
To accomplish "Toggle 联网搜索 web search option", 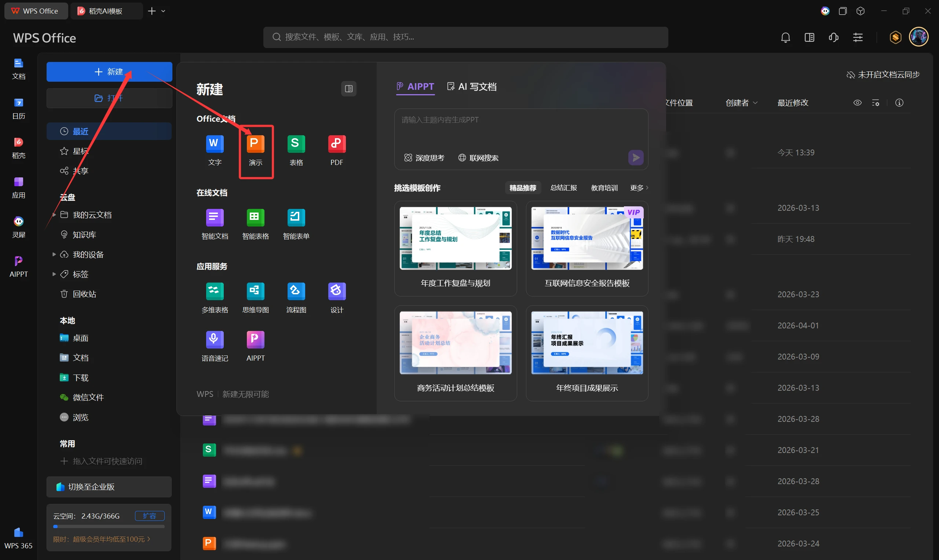I will click(x=478, y=158).
